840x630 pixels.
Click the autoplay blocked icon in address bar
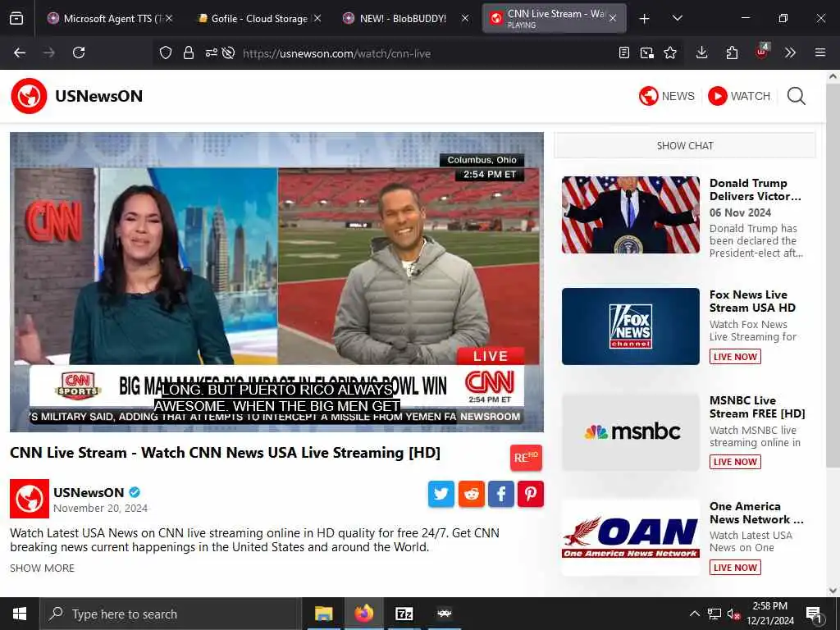pyautogui.click(x=228, y=52)
